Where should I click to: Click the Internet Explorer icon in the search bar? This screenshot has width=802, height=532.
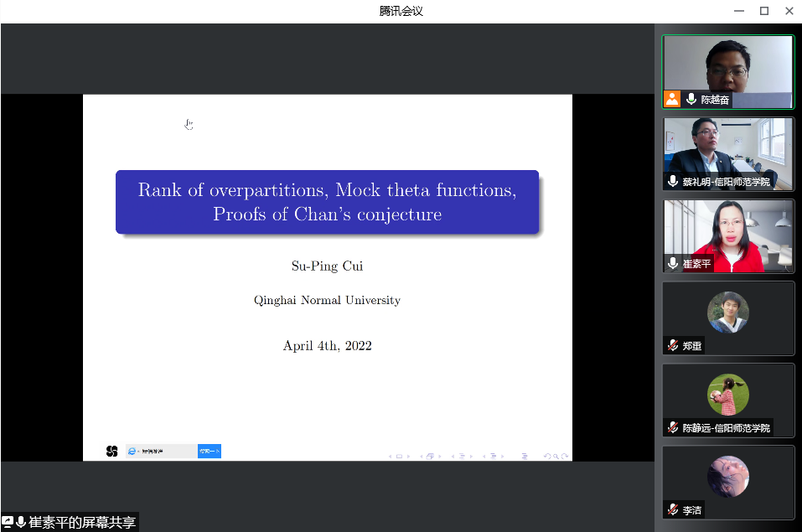[x=132, y=452]
